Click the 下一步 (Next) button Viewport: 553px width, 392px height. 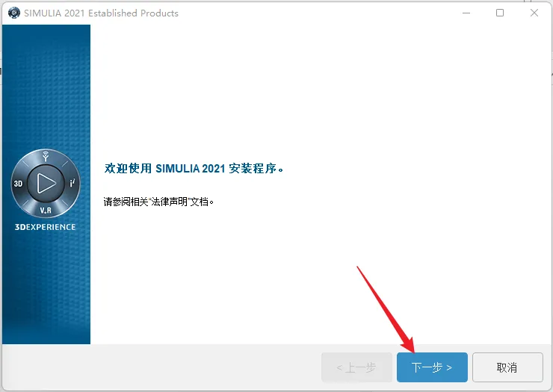pyautogui.click(x=432, y=367)
